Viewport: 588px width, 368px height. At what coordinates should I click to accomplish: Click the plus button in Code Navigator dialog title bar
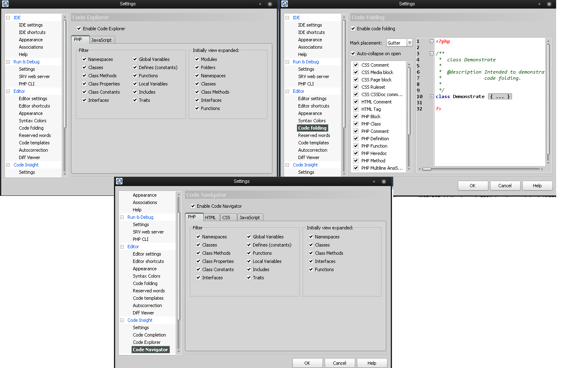click(374, 182)
